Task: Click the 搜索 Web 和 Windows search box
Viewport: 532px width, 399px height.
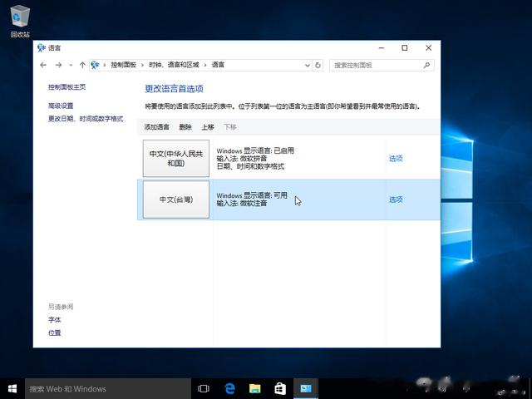Action: click(108, 389)
